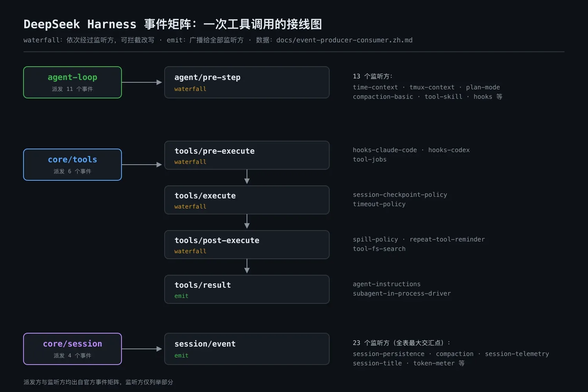Viewport: 588px width, 392px height.
Task: Select the core/session dispatcher box
Action: 73,349
